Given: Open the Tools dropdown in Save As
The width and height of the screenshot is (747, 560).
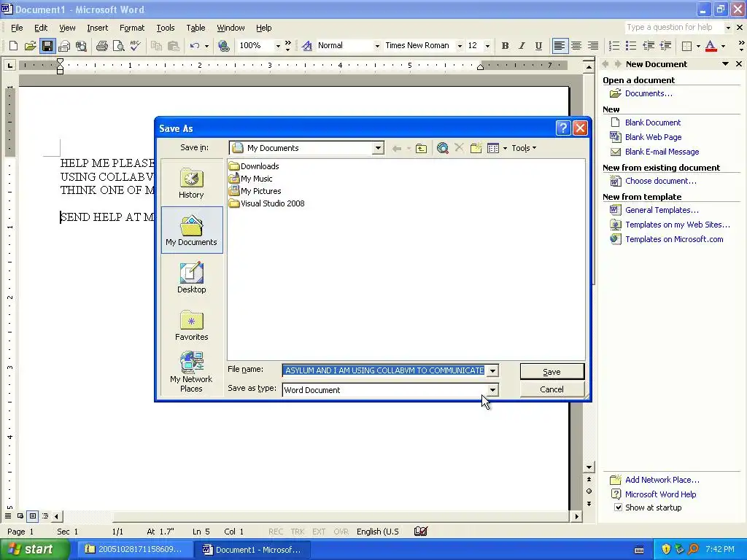Looking at the screenshot, I should click(x=524, y=148).
